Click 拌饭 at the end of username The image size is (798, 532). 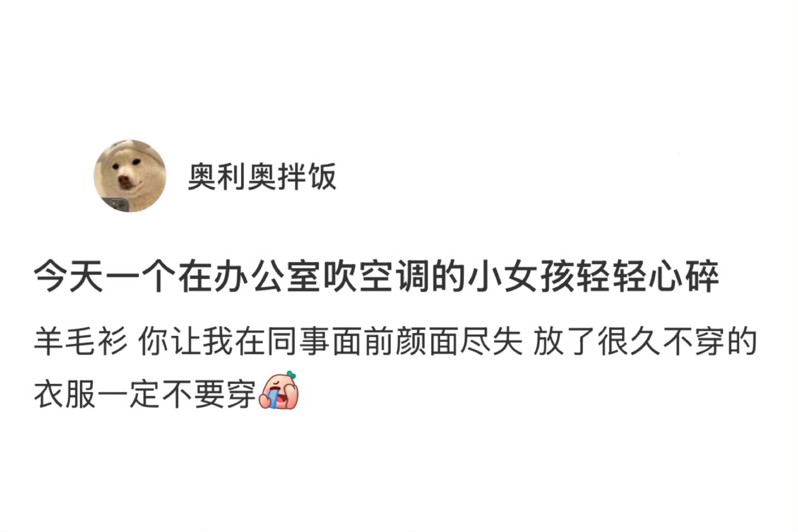point(307,176)
